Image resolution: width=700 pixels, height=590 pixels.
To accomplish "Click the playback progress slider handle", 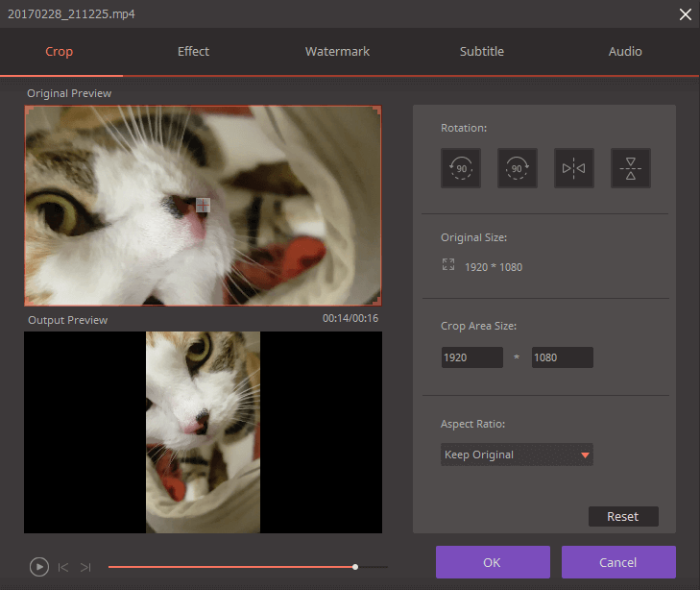I will [355, 567].
